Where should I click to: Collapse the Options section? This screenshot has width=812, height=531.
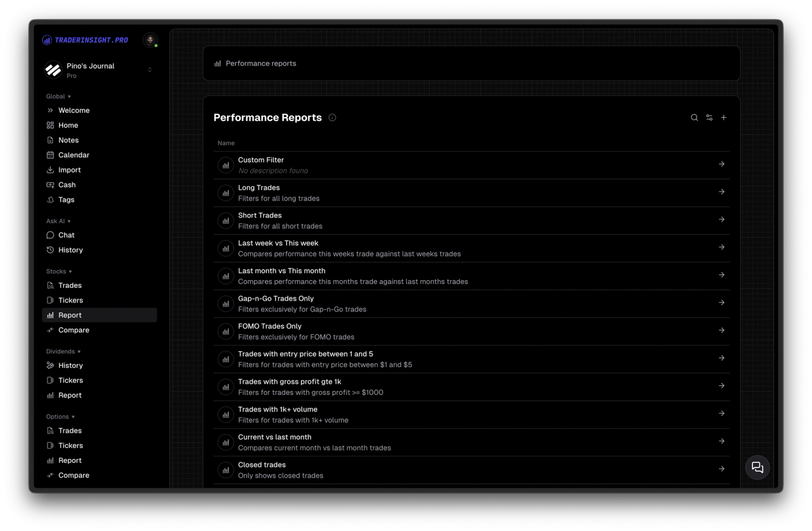click(x=60, y=417)
